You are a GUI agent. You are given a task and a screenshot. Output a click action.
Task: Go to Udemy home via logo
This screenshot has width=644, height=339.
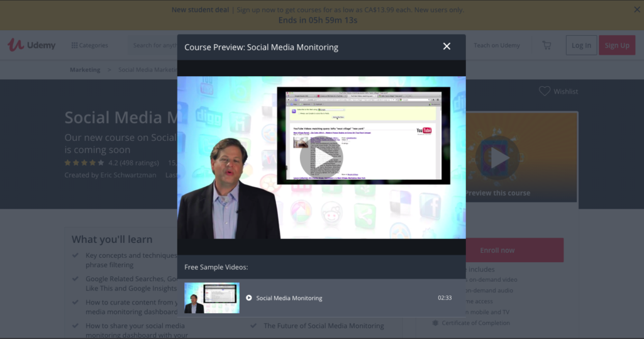pos(31,45)
